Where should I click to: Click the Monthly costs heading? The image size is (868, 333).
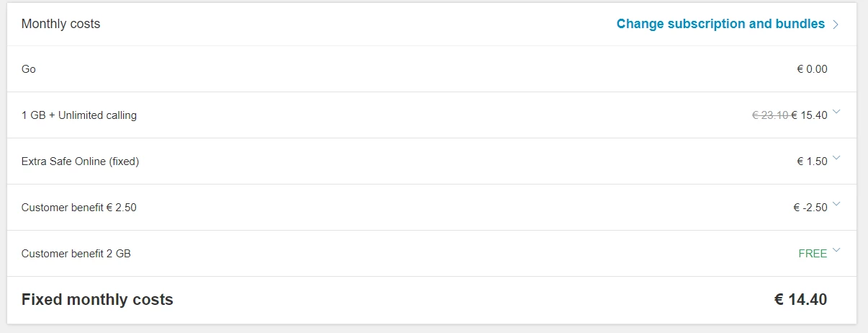[61, 24]
